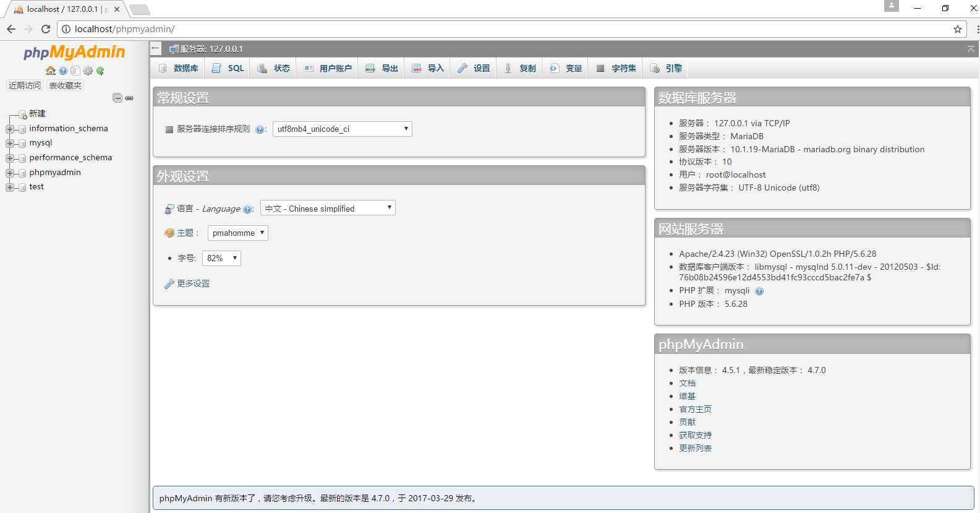Switch to the 状态 Status tab

click(x=274, y=68)
